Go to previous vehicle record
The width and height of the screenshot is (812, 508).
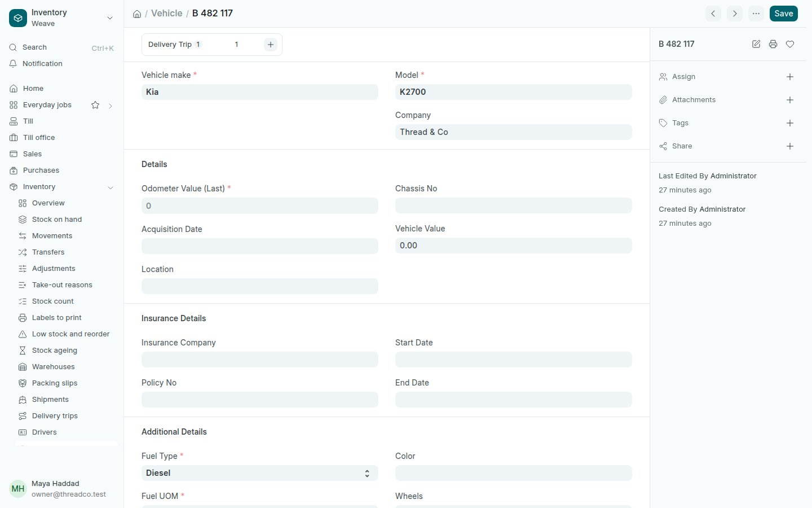click(x=713, y=14)
